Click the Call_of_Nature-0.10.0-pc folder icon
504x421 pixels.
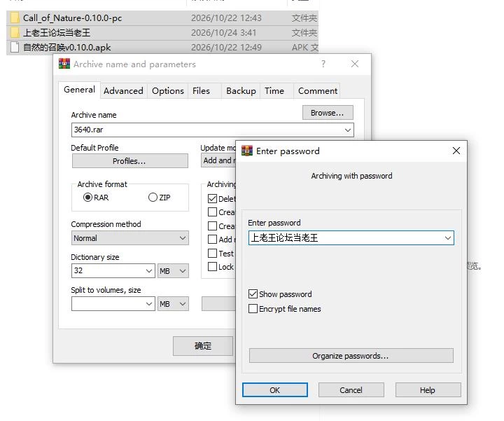coord(15,18)
